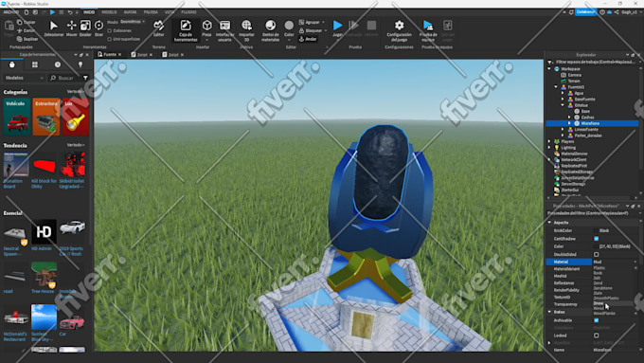Switch to the AVATAR ribbon tab
The image size is (644, 363).
pos(130,12)
